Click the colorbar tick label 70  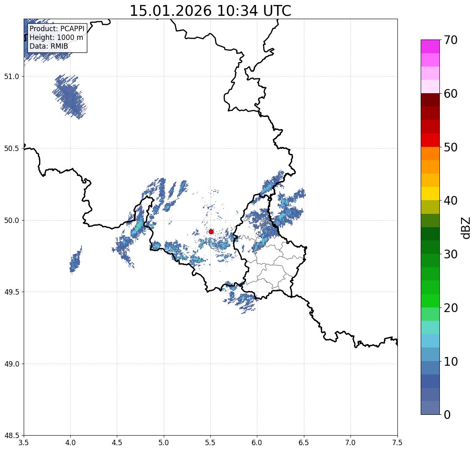click(451, 40)
